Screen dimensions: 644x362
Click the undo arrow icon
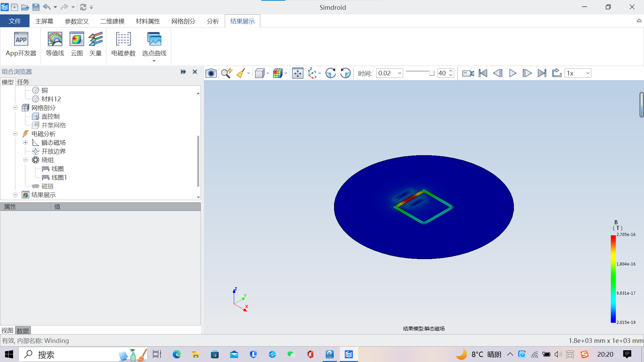[x=47, y=7]
